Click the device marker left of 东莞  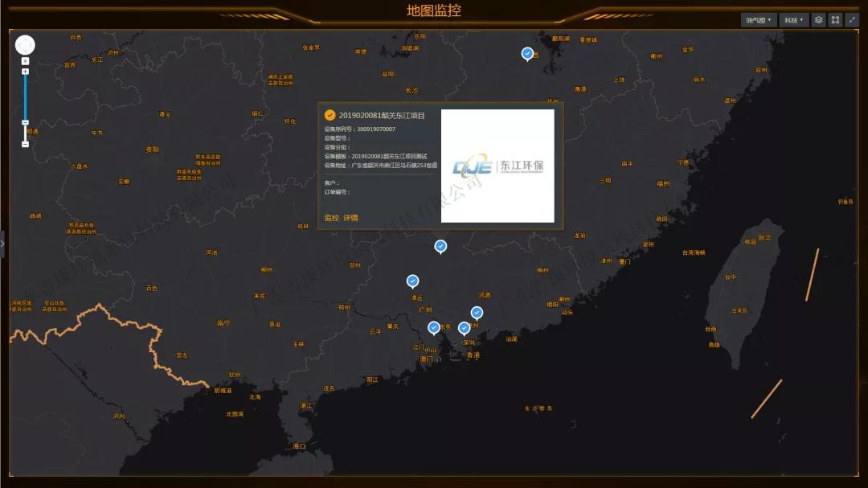(x=433, y=328)
